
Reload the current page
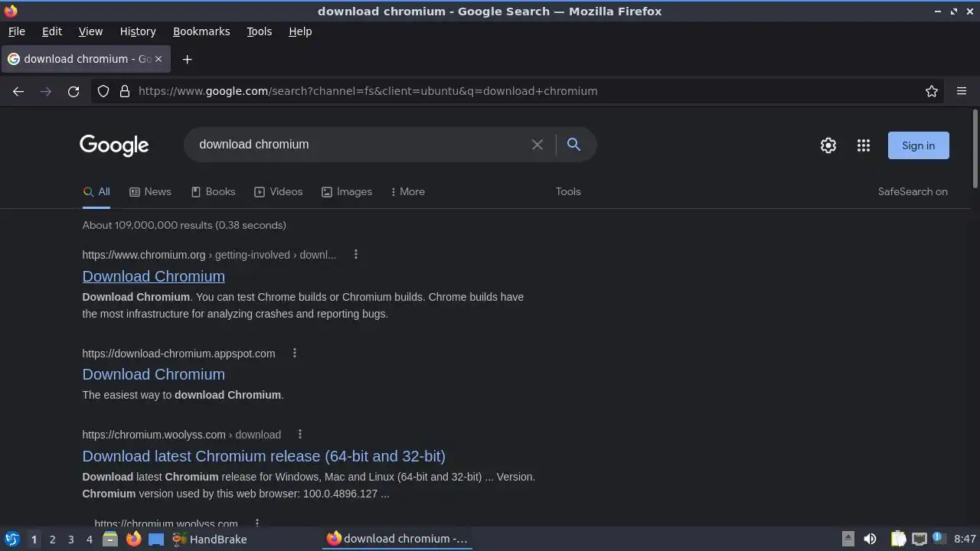coord(73,91)
